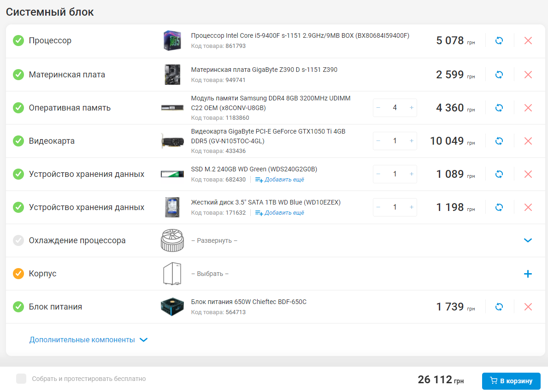This screenshot has height=392, width=548.
Task: Decrease Samsung DDR4 memory quantity
Action: point(378,108)
